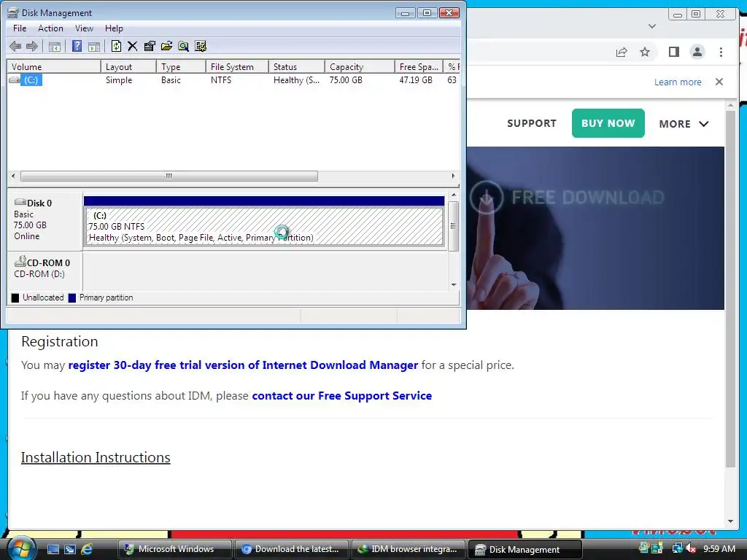Click the network tray icon
The height and width of the screenshot is (560, 747).
click(x=677, y=548)
